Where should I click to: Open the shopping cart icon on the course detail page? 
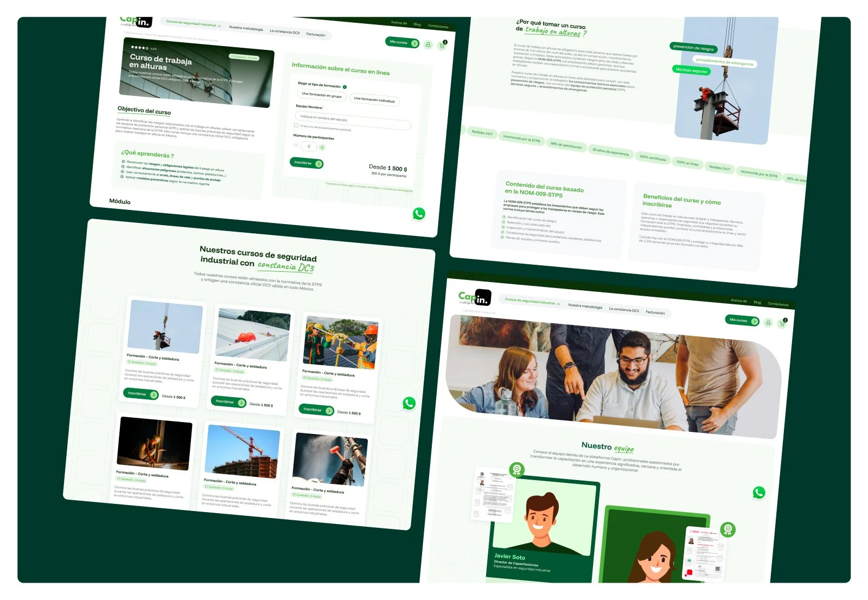[442, 46]
